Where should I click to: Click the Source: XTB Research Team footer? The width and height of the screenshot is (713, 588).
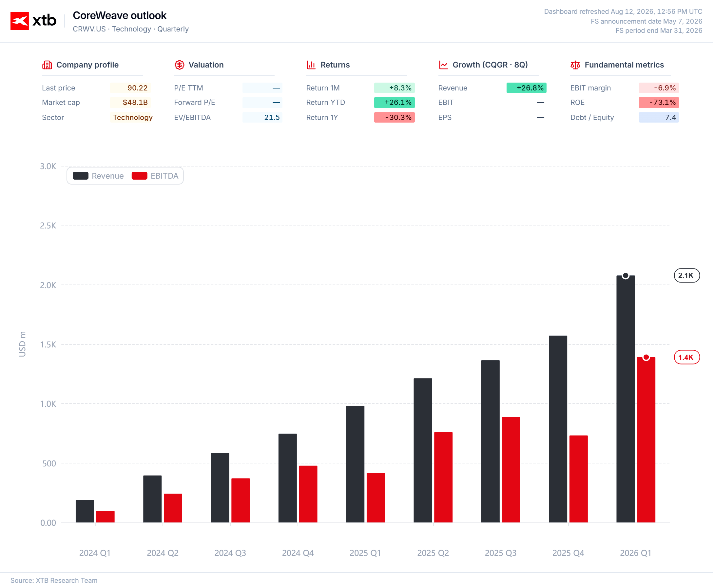click(54, 580)
